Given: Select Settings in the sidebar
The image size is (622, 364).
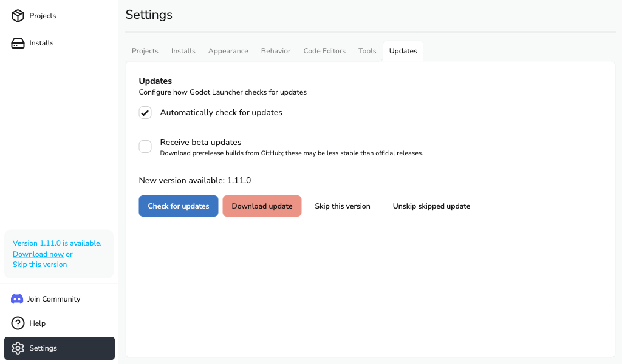Looking at the screenshot, I should (x=60, y=348).
